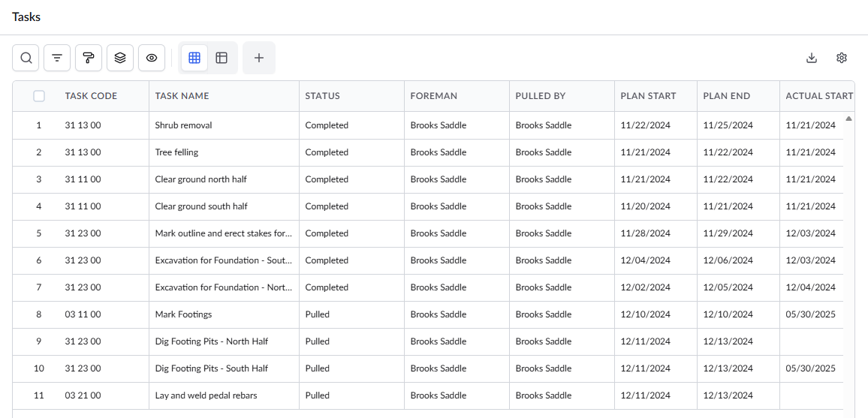The width and height of the screenshot is (868, 418).
Task: Add a new item with plus button
Action: [x=258, y=58]
